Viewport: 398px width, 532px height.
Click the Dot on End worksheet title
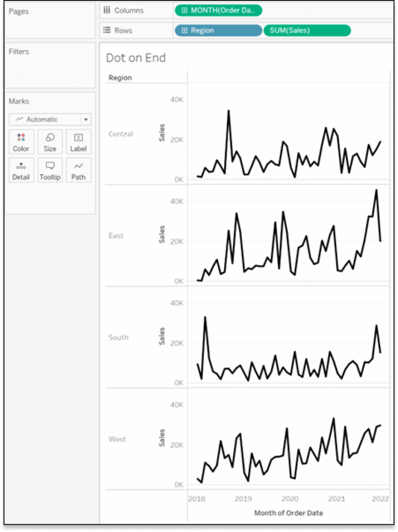pos(135,58)
